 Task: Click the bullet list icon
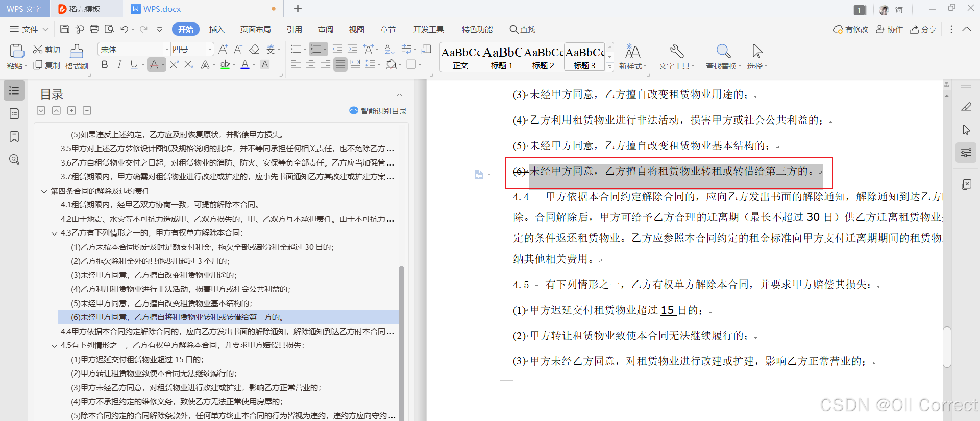tap(296, 49)
